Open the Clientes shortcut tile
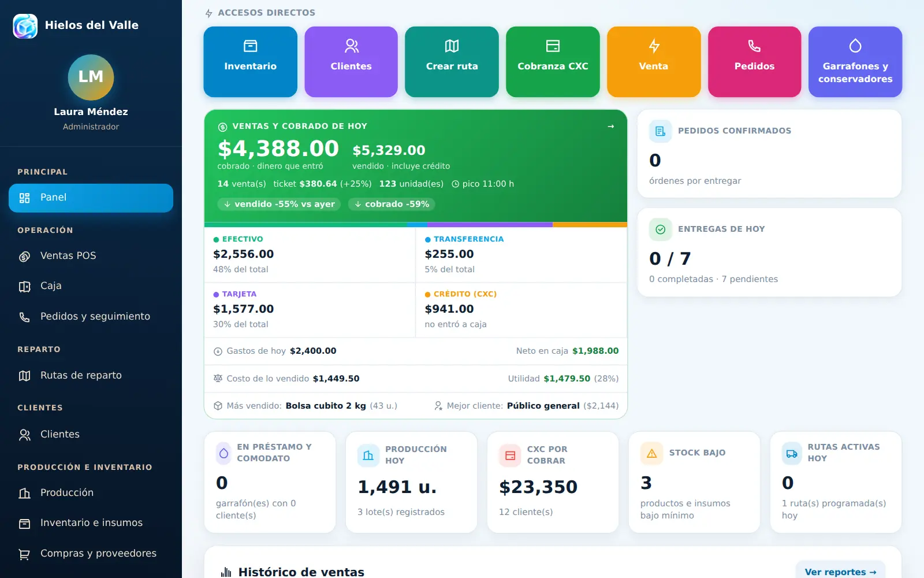 click(351, 62)
